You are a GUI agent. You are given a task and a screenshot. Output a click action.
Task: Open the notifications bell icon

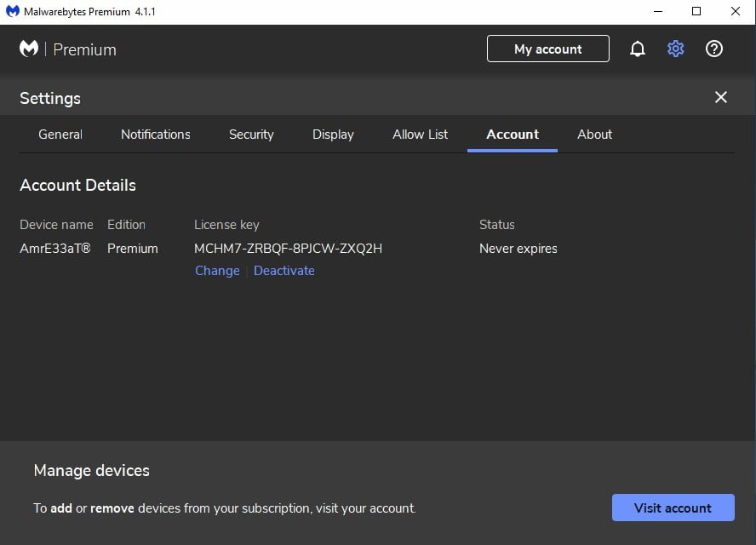click(x=638, y=49)
